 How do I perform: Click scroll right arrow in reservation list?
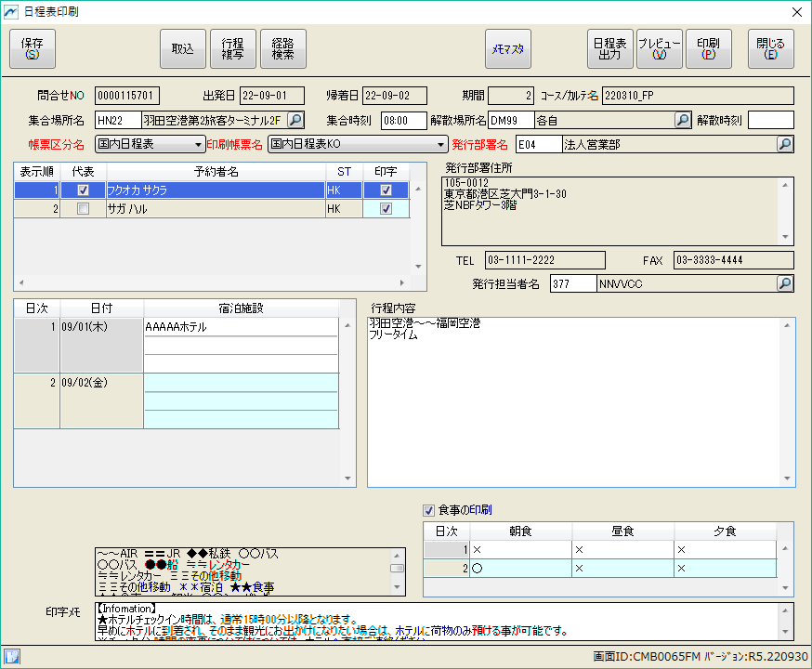coord(402,282)
